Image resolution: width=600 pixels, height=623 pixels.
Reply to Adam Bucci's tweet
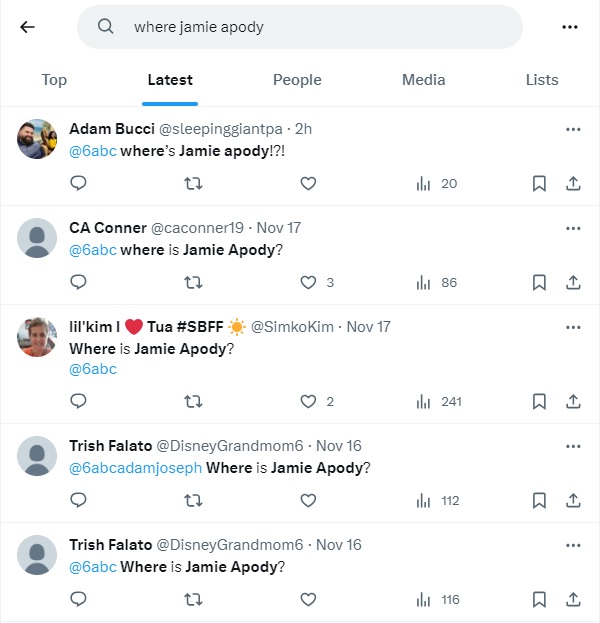[x=79, y=183]
